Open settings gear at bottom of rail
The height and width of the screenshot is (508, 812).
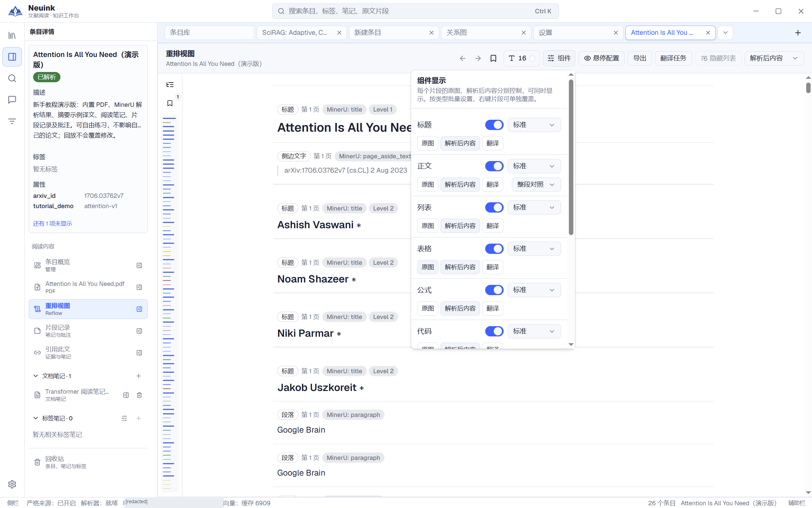(x=12, y=484)
